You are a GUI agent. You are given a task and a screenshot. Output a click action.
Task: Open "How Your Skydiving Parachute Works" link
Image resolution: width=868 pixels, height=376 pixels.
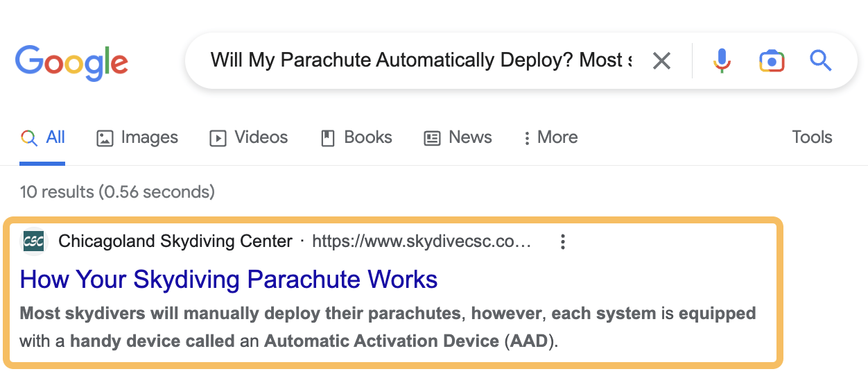point(229,280)
